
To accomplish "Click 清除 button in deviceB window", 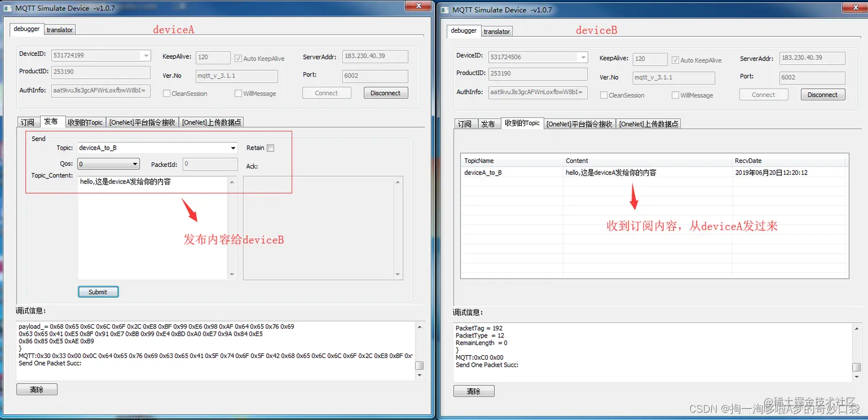I will tap(474, 391).
